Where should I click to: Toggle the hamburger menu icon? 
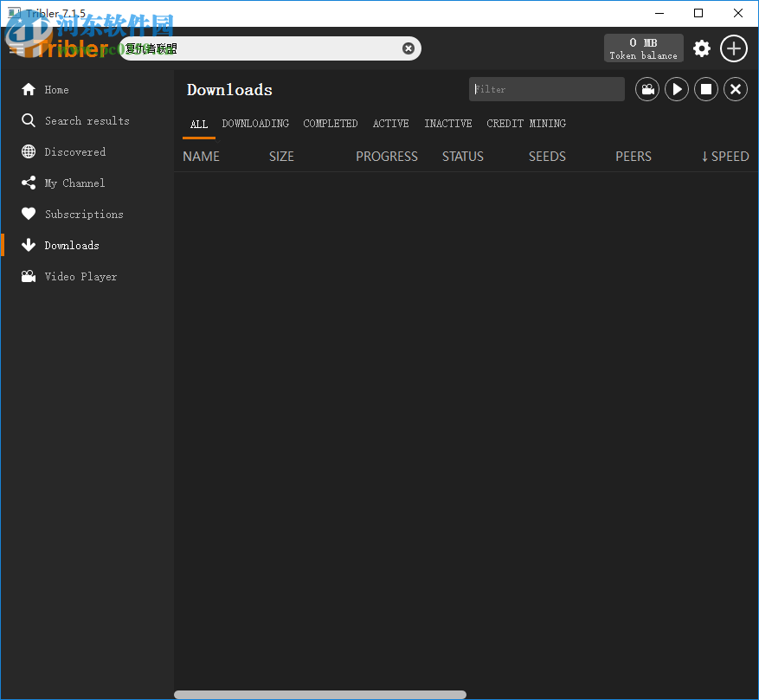(x=16, y=48)
